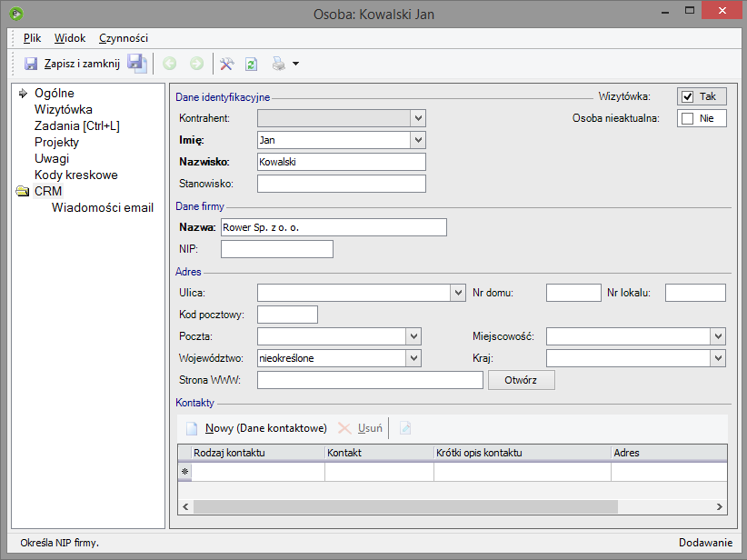The image size is (747, 560).
Task: Click the Stanowisko input field
Action: (x=342, y=184)
